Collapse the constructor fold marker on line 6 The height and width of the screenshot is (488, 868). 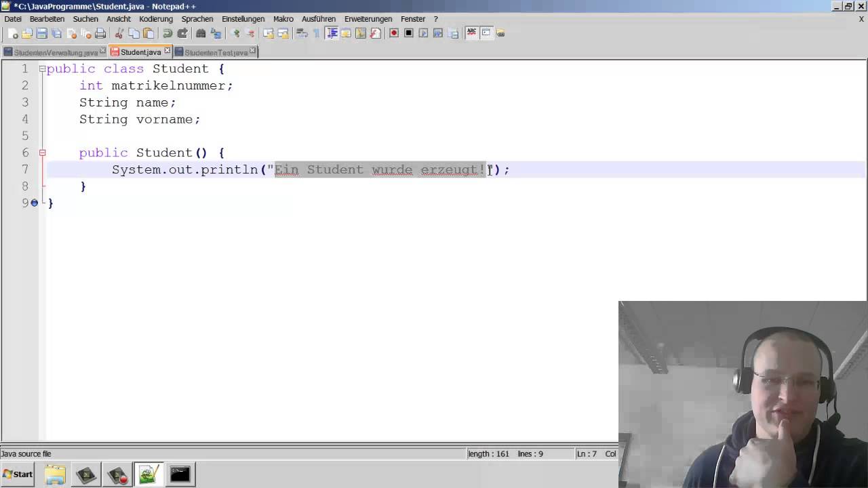[42, 152]
